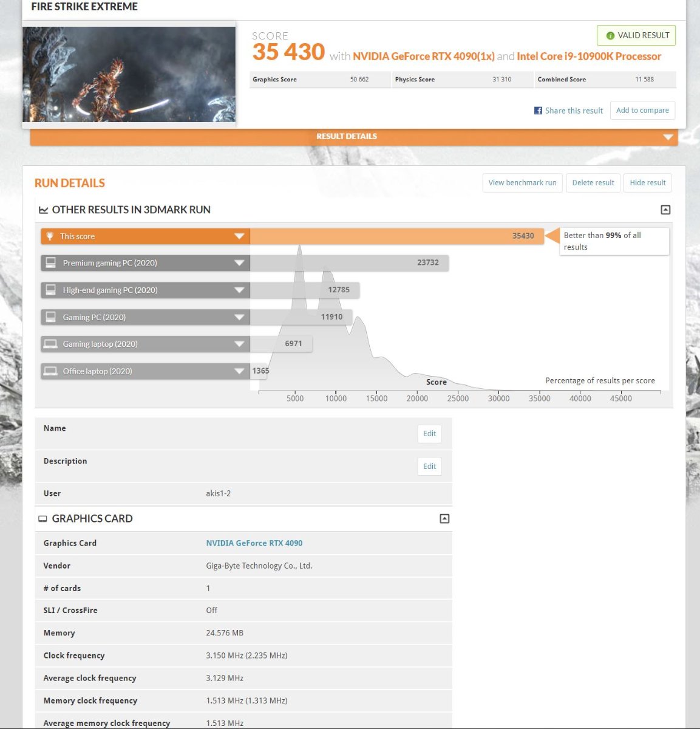
Task: Click the trophy icon on This score bar
Action: [x=50, y=236]
